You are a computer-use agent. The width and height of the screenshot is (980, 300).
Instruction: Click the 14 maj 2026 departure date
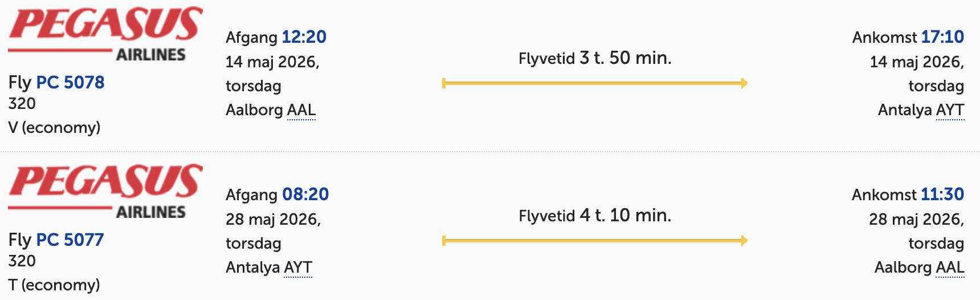click(x=272, y=62)
